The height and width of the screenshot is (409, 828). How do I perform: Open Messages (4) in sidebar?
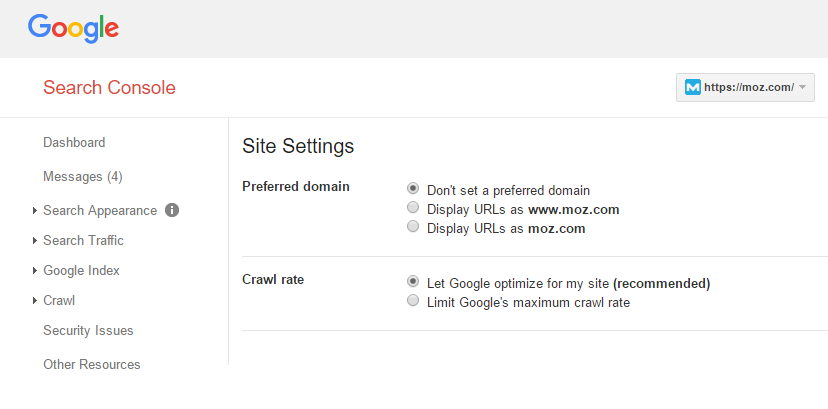pos(83,176)
